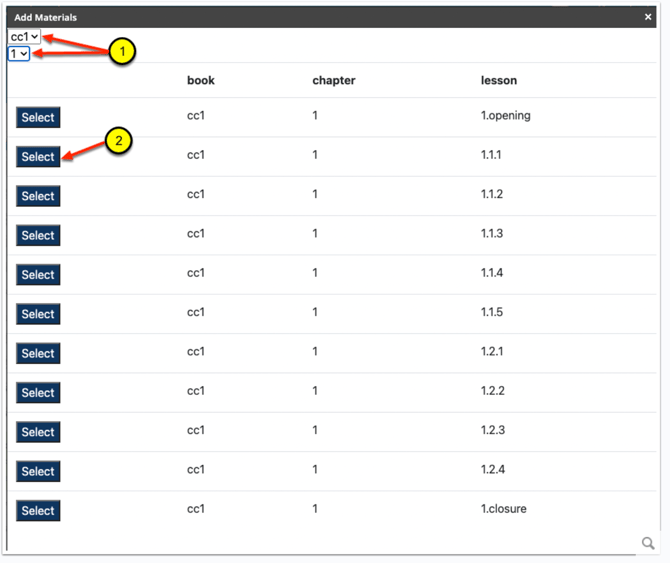This screenshot has width=670, height=563.
Task: Click the book column header
Action: [x=201, y=80]
